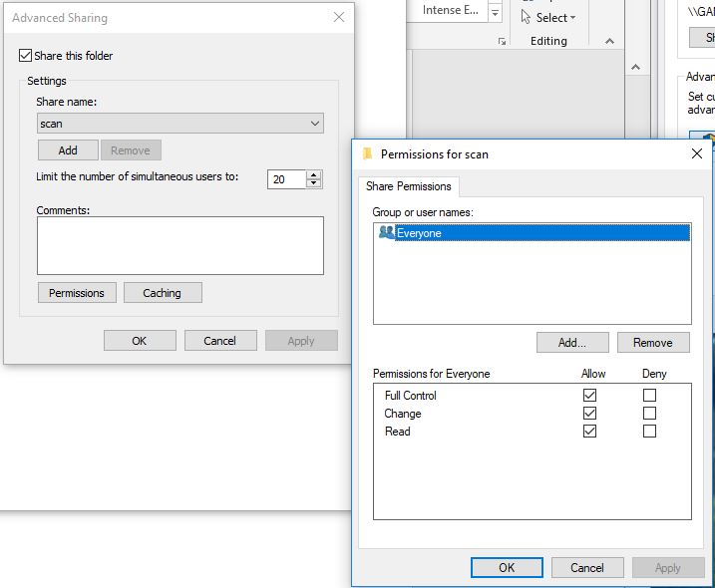Click the document scrollbar up arrow
Image resolution: width=715 pixels, height=588 pixels.
click(634, 67)
